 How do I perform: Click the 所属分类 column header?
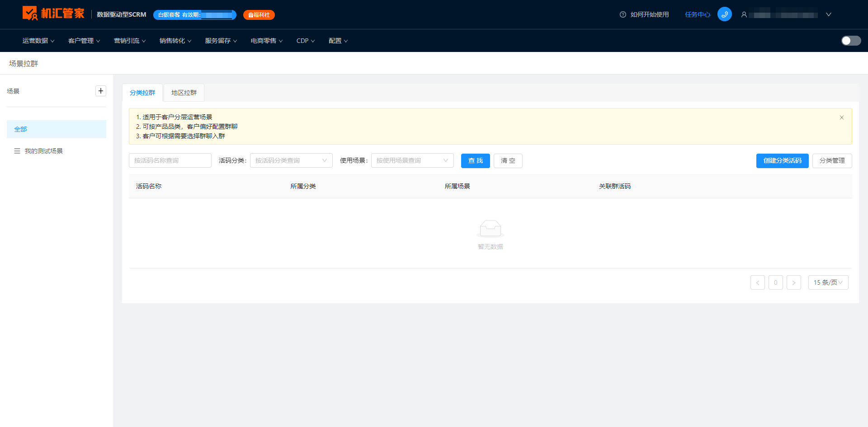pos(303,186)
